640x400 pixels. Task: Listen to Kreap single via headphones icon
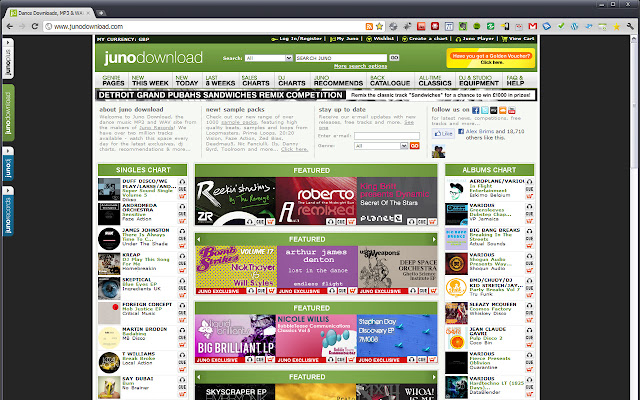coord(182,256)
